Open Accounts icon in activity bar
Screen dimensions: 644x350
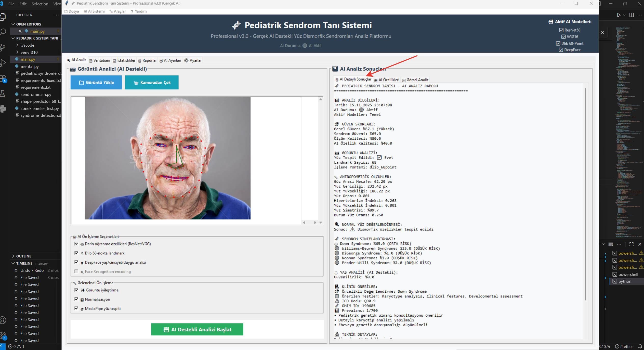pos(3,320)
